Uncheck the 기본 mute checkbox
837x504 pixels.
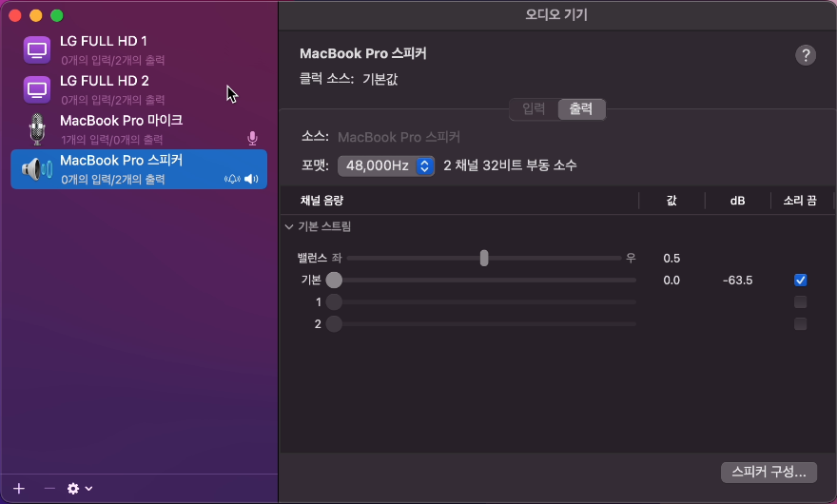coord(800,280)
